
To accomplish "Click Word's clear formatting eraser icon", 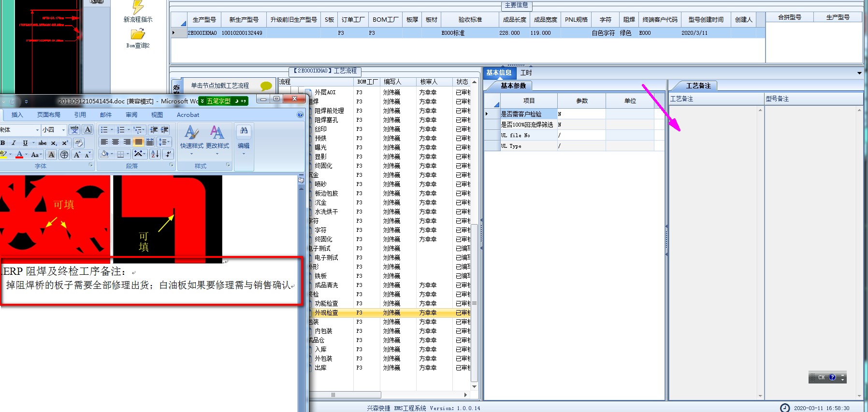I will [78, 142].
